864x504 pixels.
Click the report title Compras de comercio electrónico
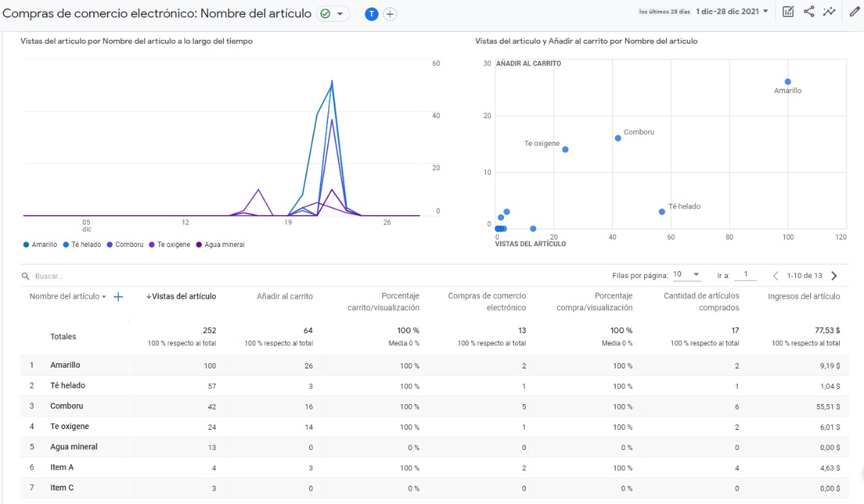[157, 13]
